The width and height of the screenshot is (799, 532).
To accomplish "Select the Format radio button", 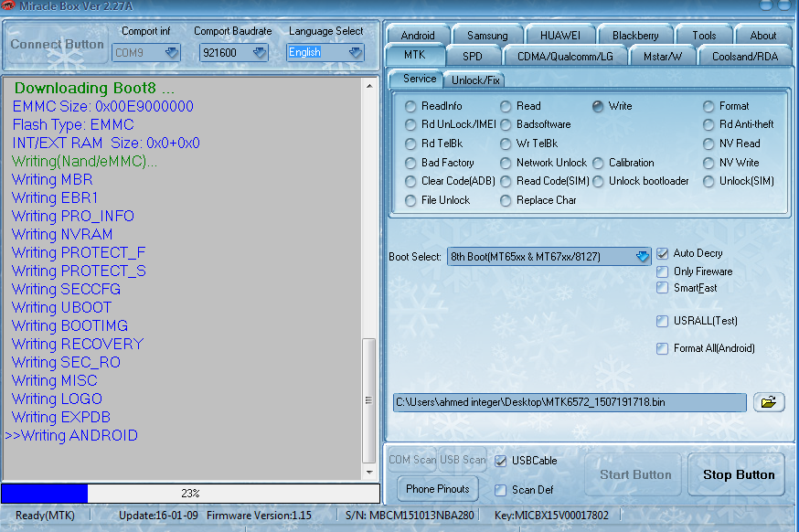I will [x=708, y=107].
